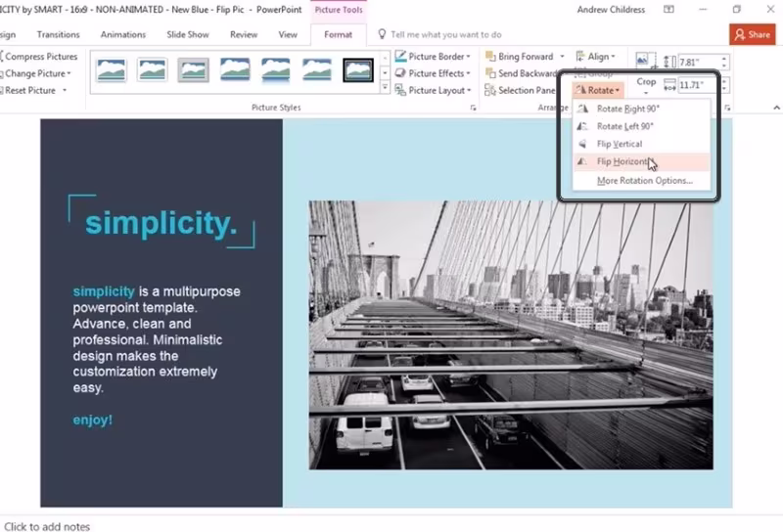The height and width of the screenshot is (532, 783).
Task: Click the enjoy! text on slide
Action: click(x=92, y=421)
